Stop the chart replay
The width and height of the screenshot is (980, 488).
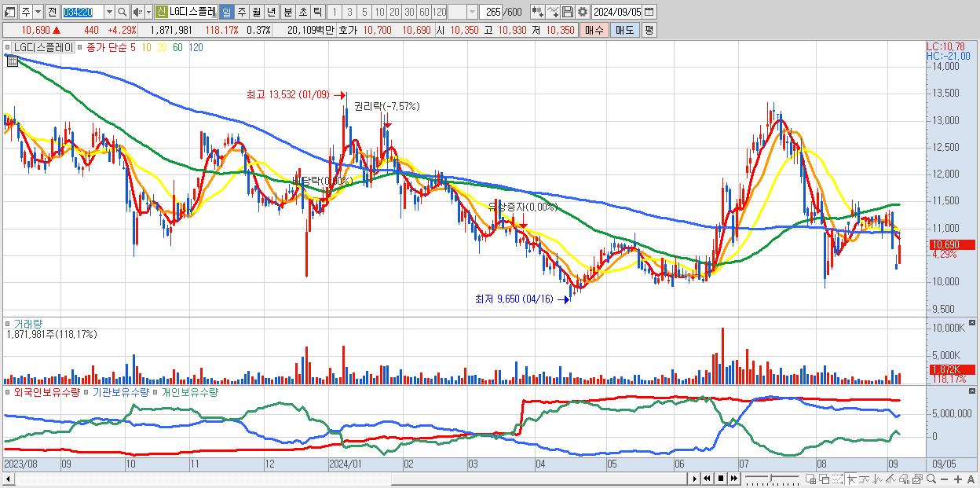(x=721, y=479)
